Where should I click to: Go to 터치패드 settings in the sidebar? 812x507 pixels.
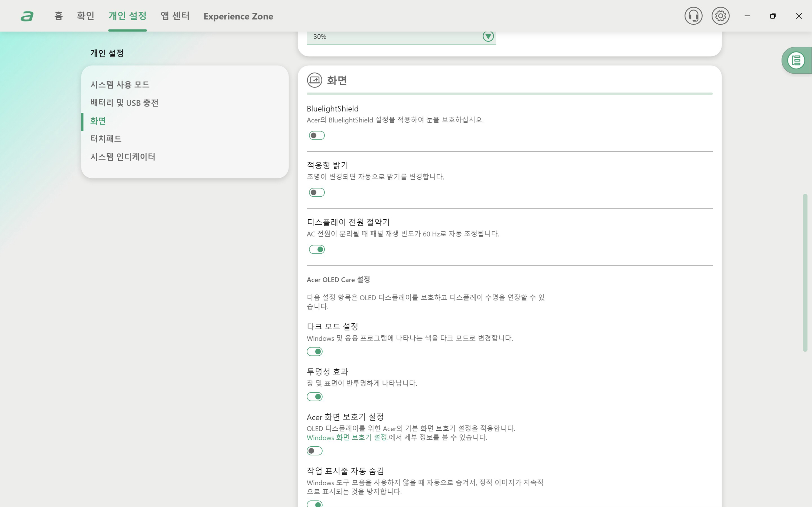click(106, 138)
